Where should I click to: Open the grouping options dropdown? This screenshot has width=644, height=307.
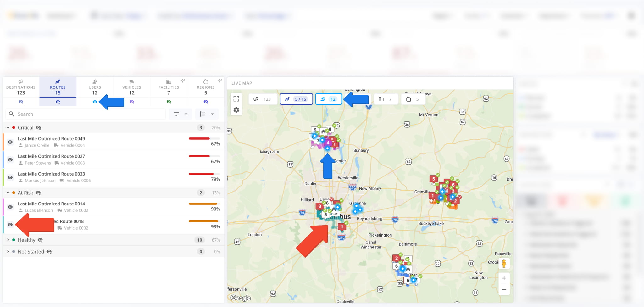(207, 114)
